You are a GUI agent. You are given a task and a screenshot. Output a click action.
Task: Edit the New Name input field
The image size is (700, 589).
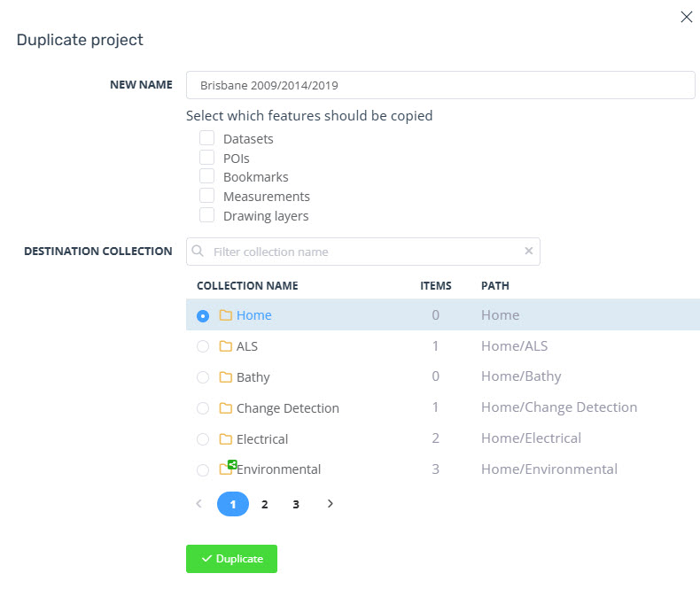point(440,85)
